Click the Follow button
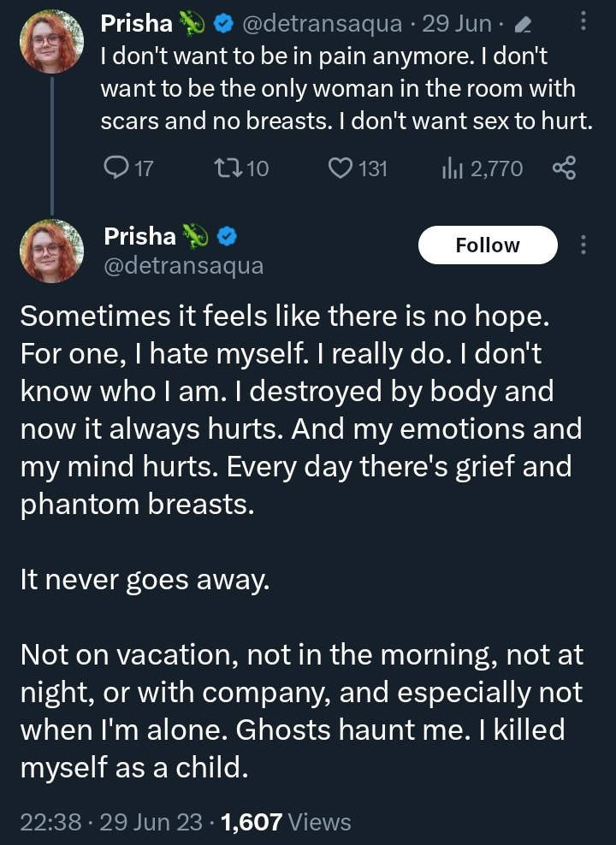The height and width of the screenshot is (845, 616). 488,245
